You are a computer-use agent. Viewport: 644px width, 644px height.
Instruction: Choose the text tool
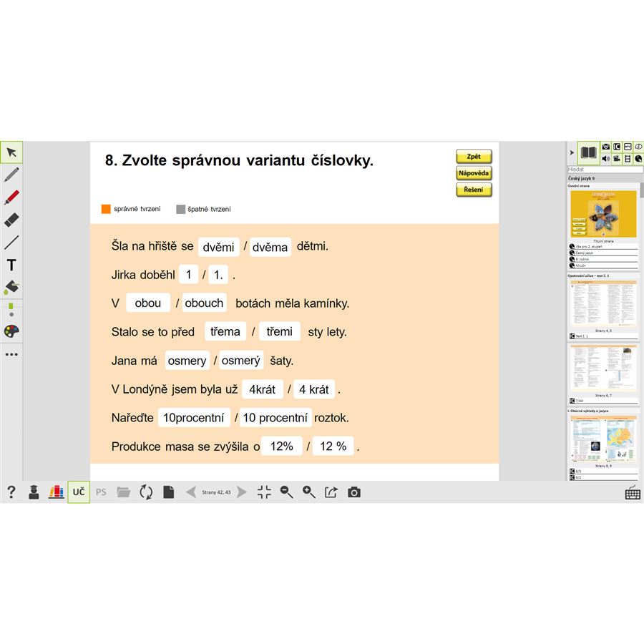click(11, 265)
